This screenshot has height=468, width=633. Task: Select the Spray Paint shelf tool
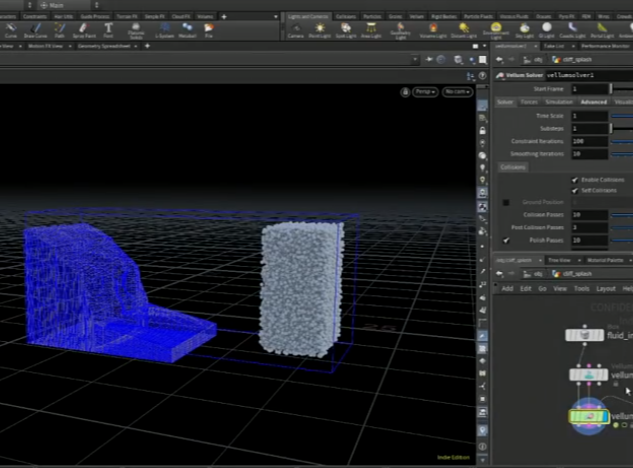click(x=84, y=30)
